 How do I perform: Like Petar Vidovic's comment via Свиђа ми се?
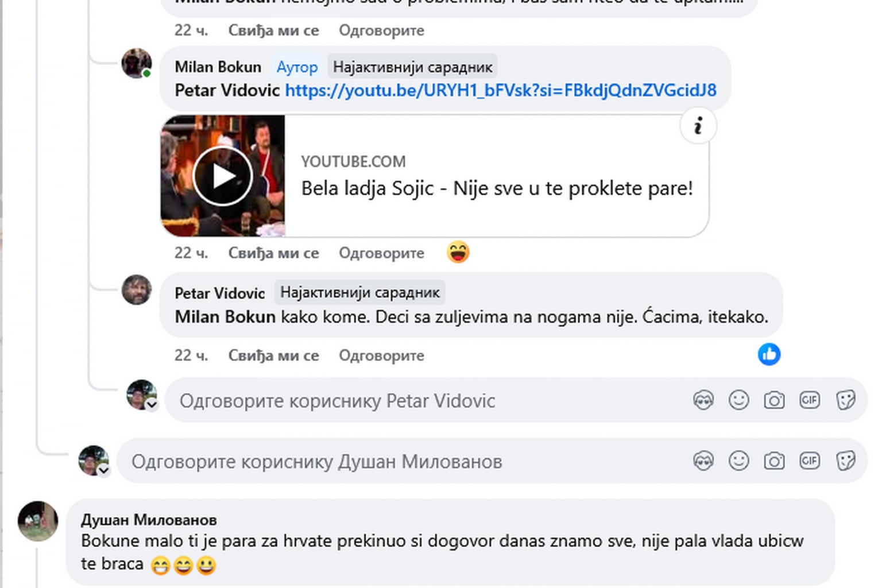273,355
